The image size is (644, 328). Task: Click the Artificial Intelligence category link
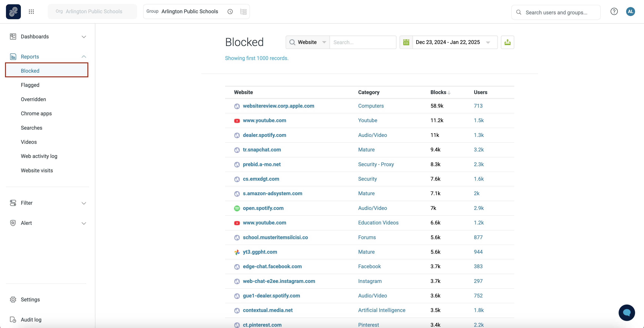click(x=381, y=310)
